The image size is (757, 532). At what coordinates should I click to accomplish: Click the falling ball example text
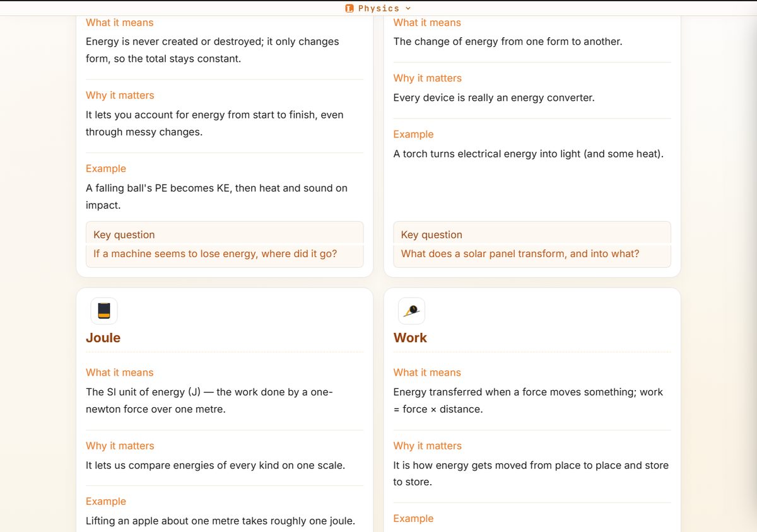pos(216,197)
